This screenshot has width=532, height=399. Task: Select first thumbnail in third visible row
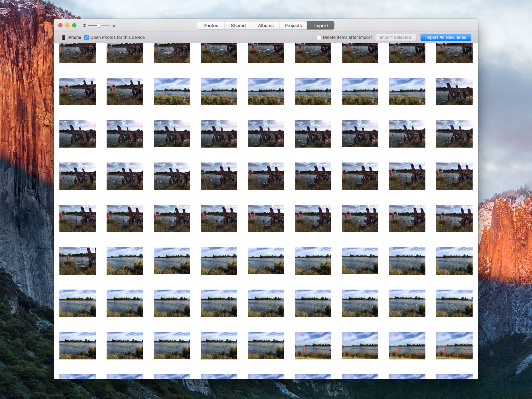[77, 134]
